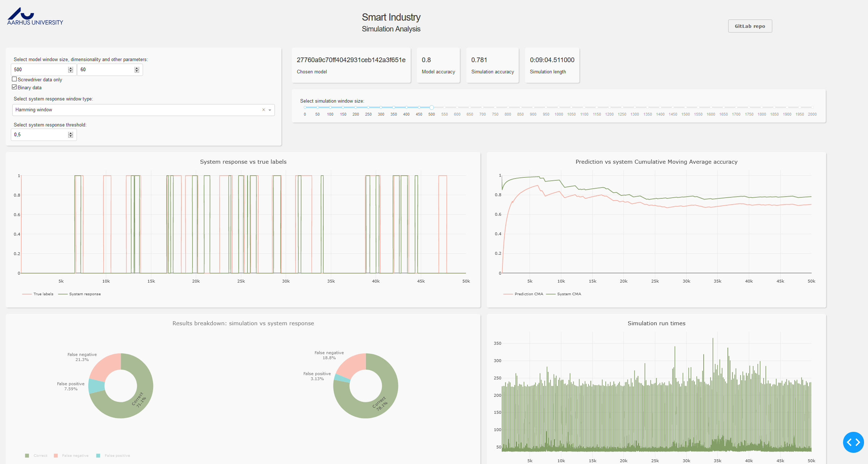Toggle Prediction CMA legend item

(x=523, y=294)
